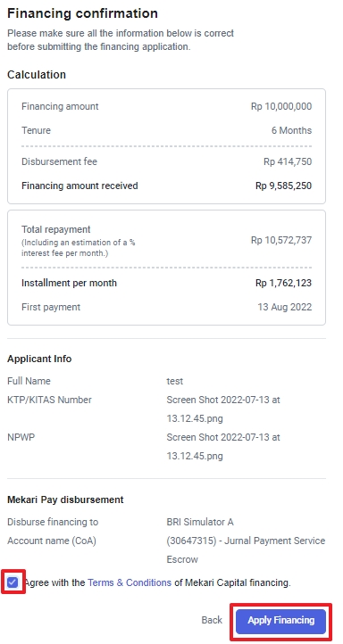Click the KTP/KITAS Number screenshot filename

tap(223, 409)
